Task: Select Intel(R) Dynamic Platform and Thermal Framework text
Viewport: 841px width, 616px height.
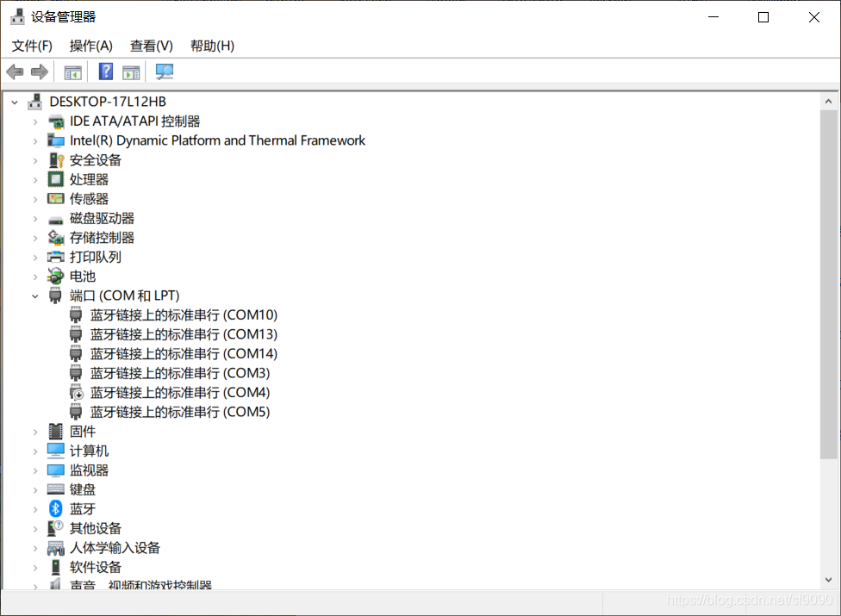Action: 218,140
